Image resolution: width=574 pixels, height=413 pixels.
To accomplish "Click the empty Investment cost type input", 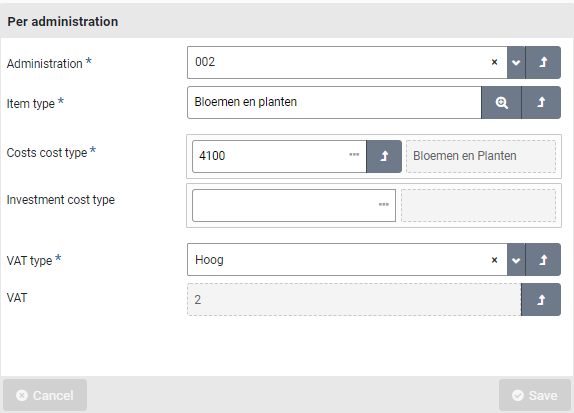I will click(294, 205).
